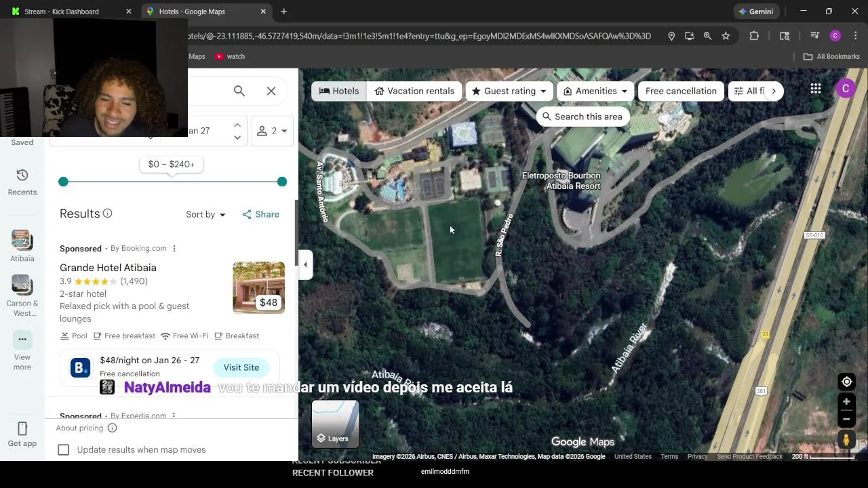Screen dimensions: 868x488
Task: Collapse the side panel arrow
Action: 305,264
